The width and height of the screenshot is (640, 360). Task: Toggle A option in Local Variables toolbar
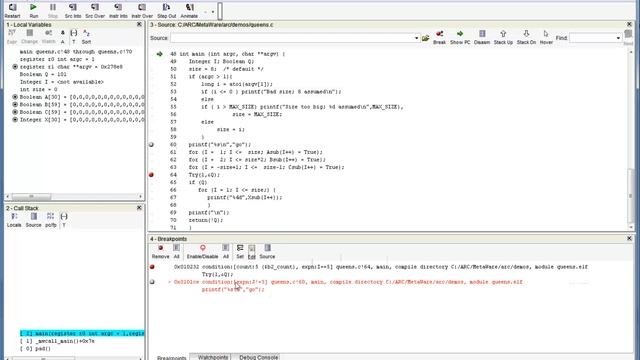pyautogui.click(x=62, y=37)
